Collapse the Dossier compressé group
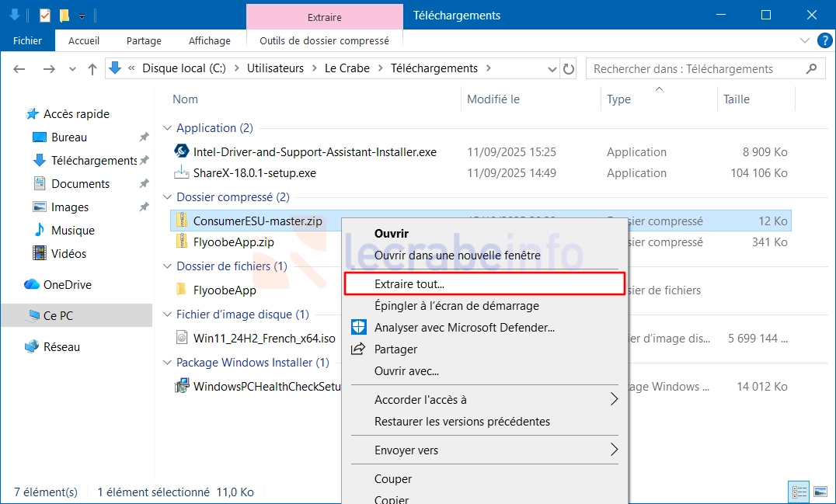 tap(167, 197)
